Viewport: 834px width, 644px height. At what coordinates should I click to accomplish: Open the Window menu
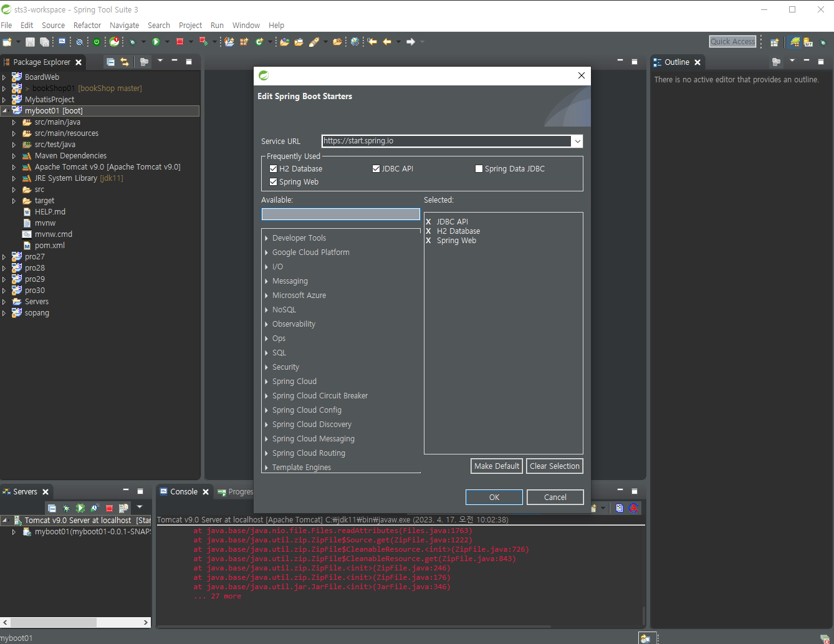(246, 26)
